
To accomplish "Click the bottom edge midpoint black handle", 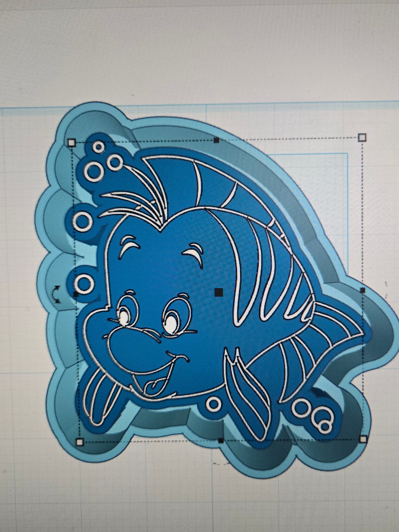I will pyautogui.click(x=221, y=440).
